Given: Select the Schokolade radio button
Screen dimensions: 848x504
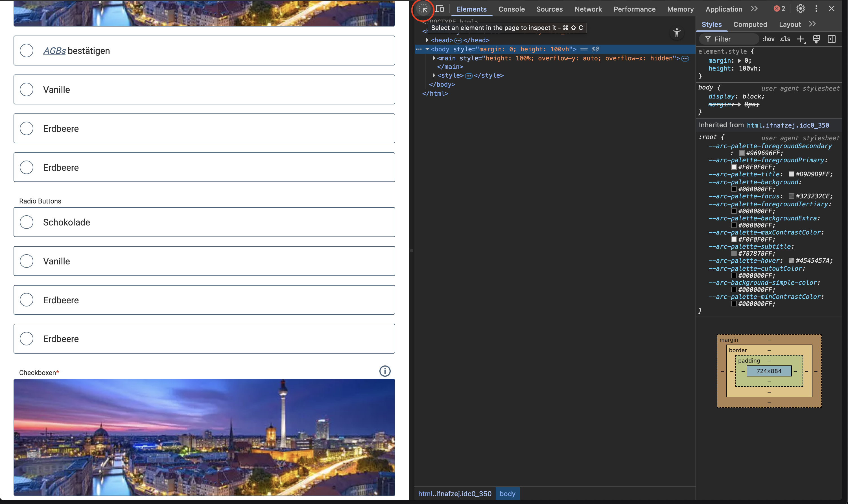Looking at the screenshot, I should click(x=27, y=222).
